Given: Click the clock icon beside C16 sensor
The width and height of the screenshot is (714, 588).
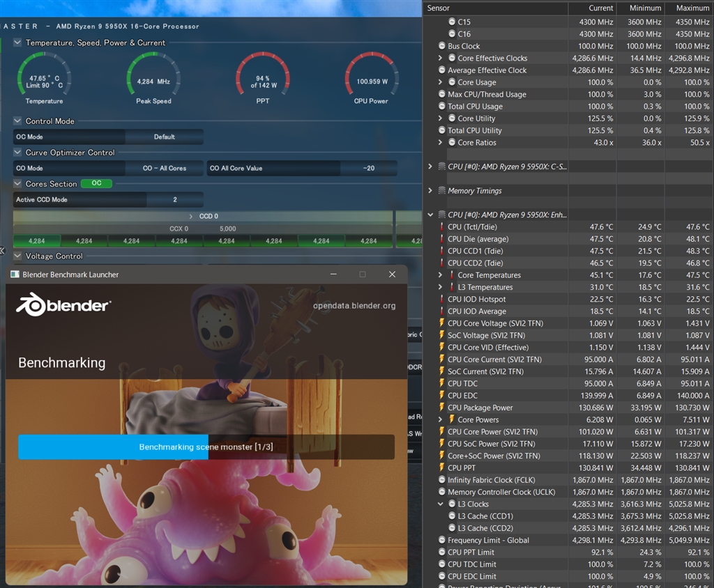Looking at the screenshot, I should (452, 33).
